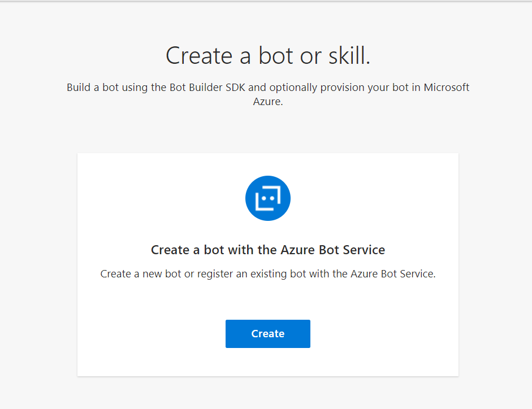Click the blue Create action control
Screen dimensions: 532x409
[267, 333]
